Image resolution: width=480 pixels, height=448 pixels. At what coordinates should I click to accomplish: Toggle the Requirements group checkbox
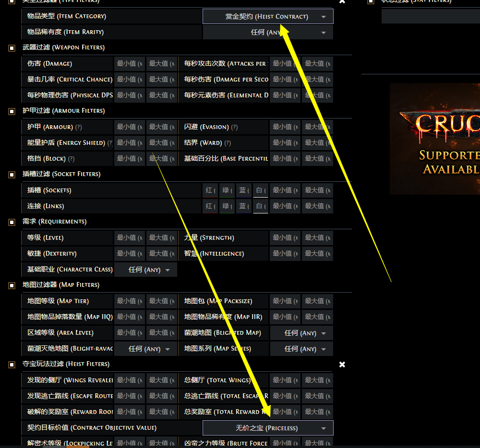(x=12, y=222)
